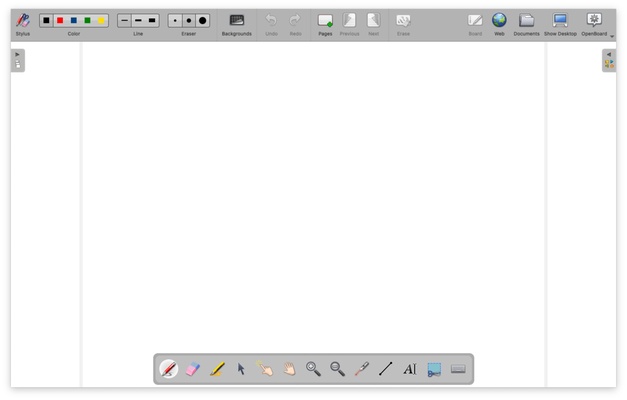Expand the right library side panel
This screenshot has height=400, width=627.
[609, 60]
